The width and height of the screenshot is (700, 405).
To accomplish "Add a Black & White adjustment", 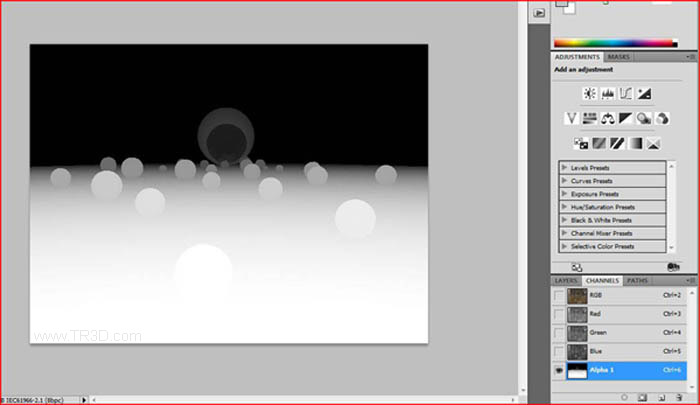I will [x=625, y=119].
